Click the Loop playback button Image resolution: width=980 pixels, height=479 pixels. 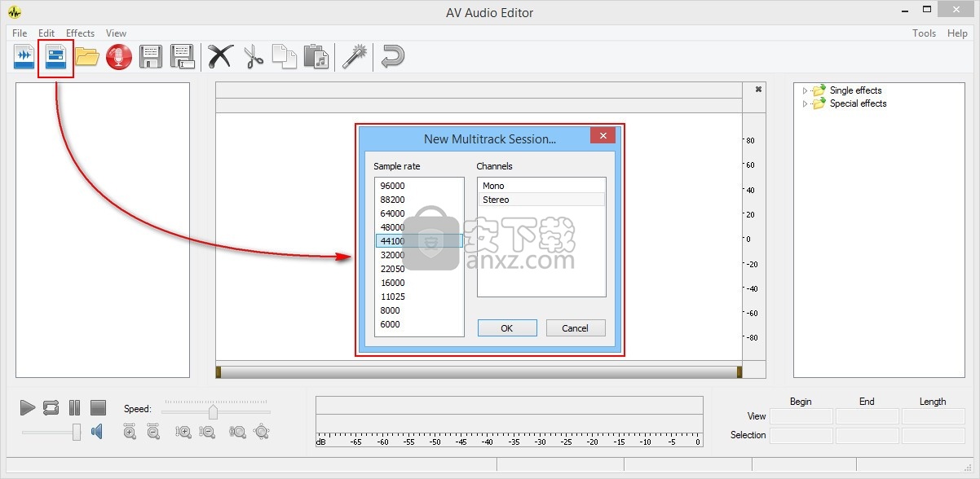tap(51, 407)
